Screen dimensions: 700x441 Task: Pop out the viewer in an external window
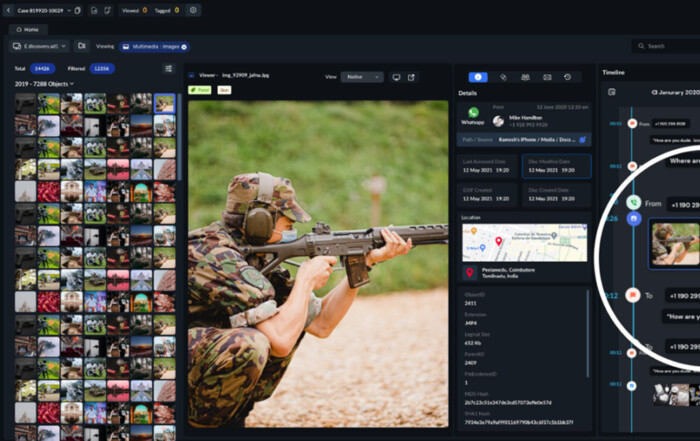411,77
